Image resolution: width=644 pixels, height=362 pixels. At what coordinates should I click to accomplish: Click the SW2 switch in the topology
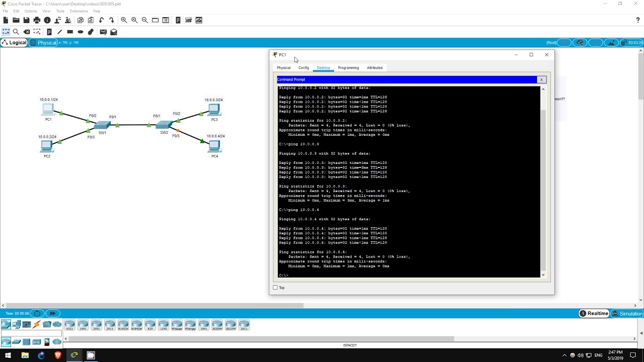(164, 125)
